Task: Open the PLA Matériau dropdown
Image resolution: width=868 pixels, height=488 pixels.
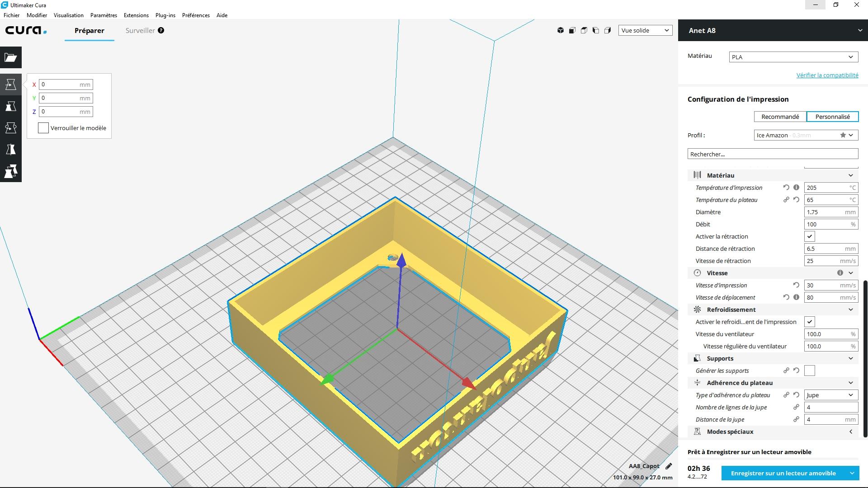Action: pos(793,57)
